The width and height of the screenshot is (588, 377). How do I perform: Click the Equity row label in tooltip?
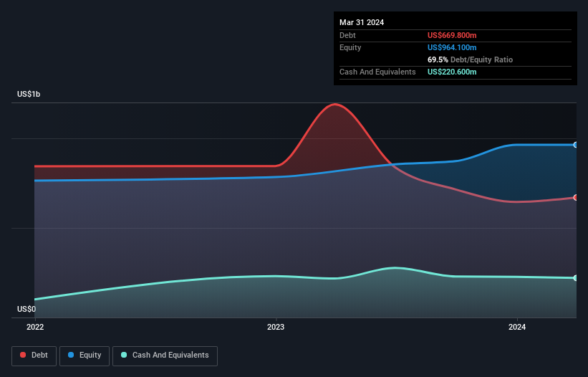350,47
